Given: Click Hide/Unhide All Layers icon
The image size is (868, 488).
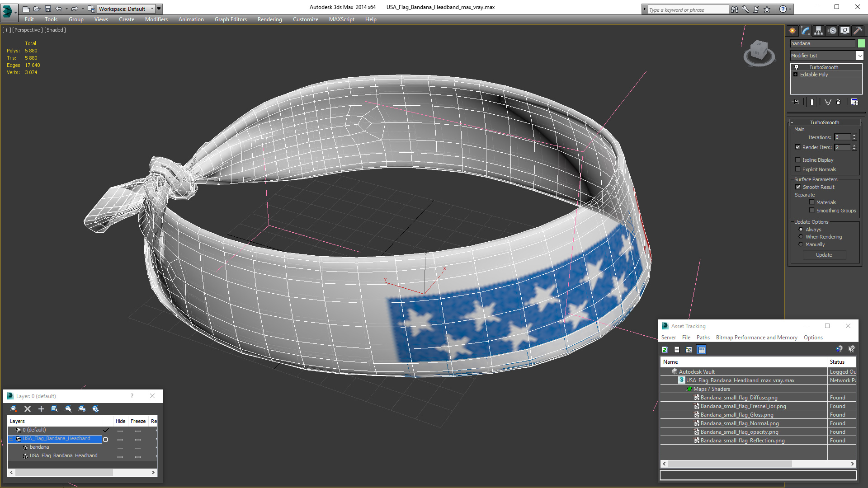Looking at the screenshot, I should point(82,409).
